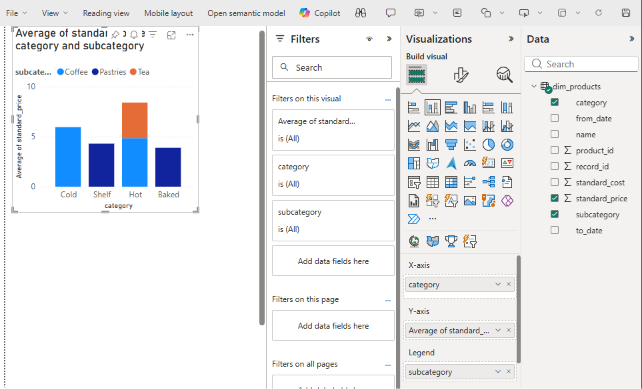Select the slicer visual

pos(414,182)
